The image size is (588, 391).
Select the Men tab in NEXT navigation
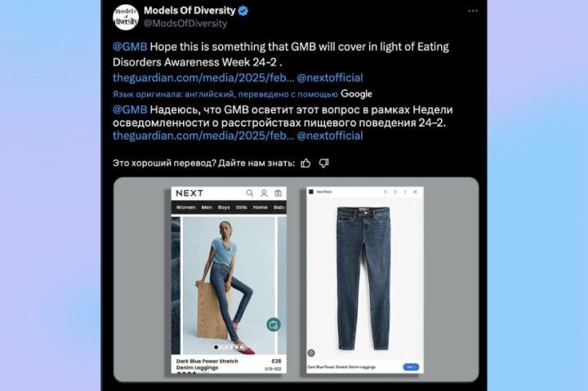[207, 207]
